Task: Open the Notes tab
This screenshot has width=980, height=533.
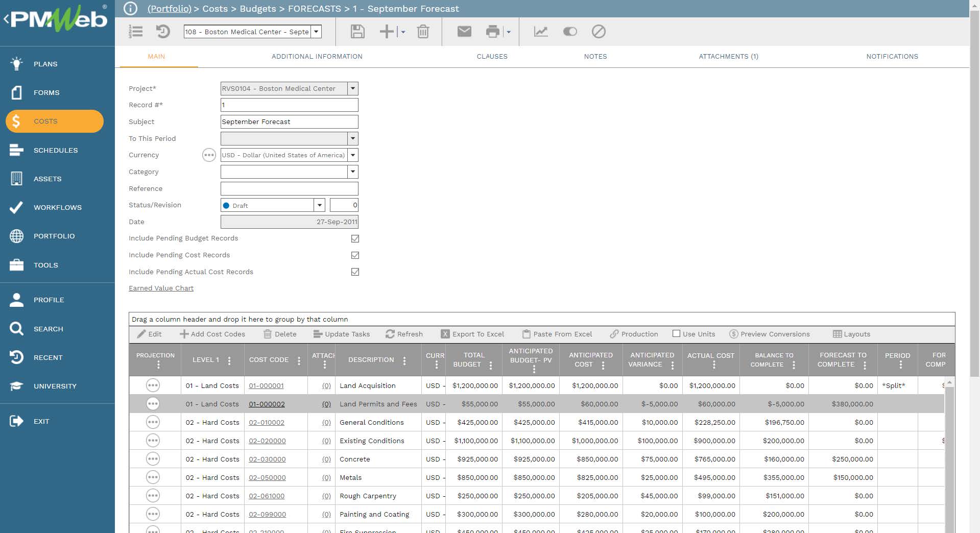Action: coord(595,56)
